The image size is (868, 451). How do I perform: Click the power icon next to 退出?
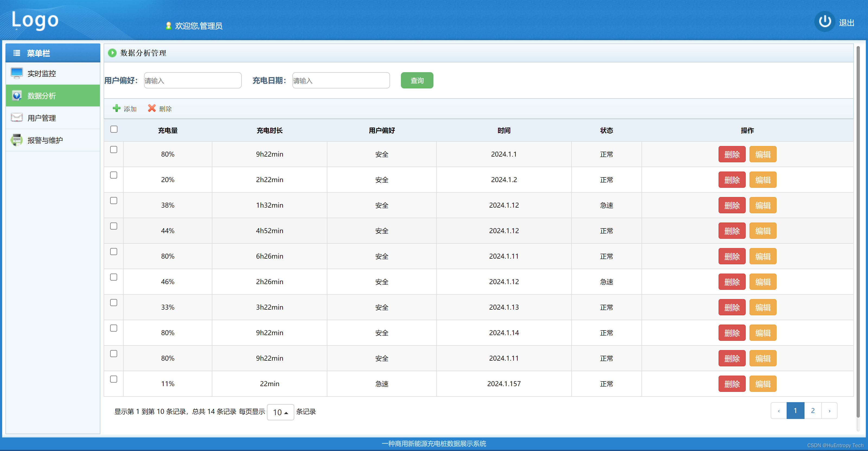click(824, 21)
